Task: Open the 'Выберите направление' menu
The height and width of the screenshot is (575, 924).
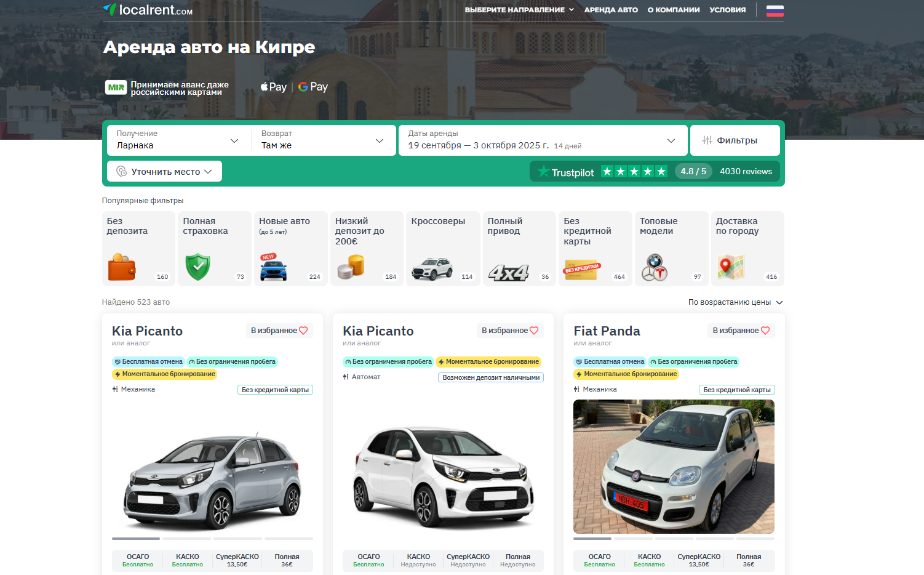Action: (519, 10)
